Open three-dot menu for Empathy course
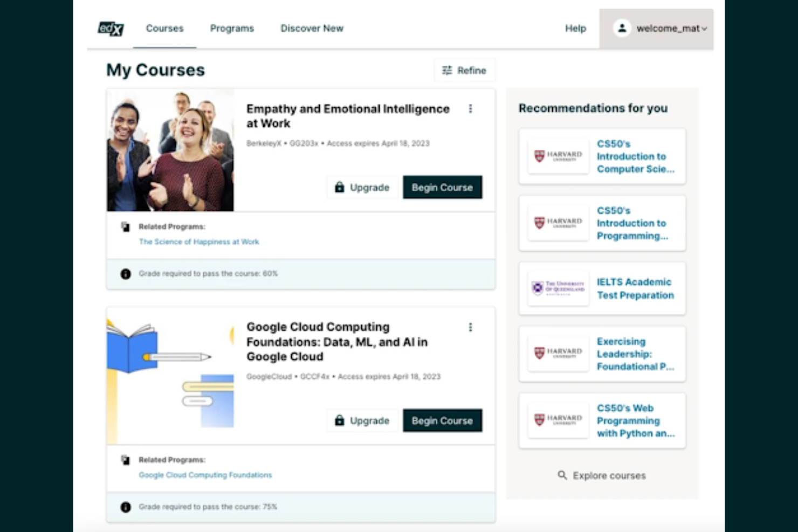This screenshot has width=798, height=532. [x=471, y=109]
